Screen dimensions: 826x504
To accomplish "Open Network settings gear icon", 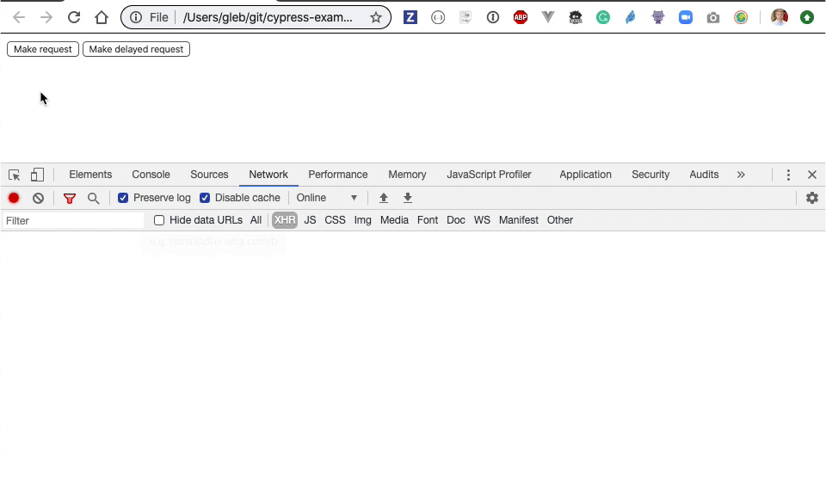I will click(x=811, y=198).
